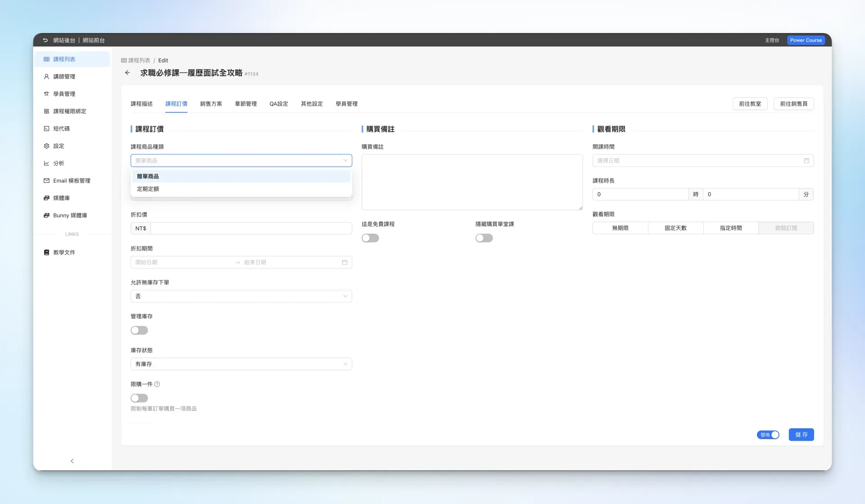Image resolution: width=865 pixels, height=504 pixels.
Task: Open the Bunny 媒體庫 sidebar icon
Action: tap(46, 215)
